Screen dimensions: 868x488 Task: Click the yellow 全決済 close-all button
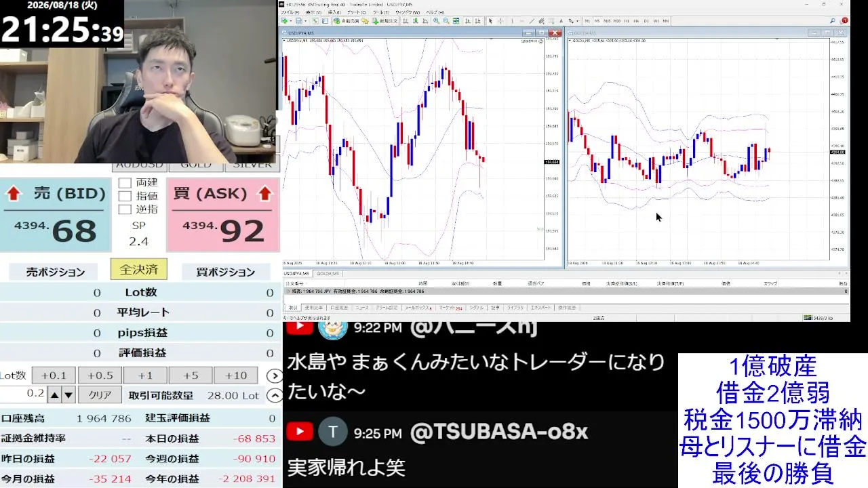138,269
